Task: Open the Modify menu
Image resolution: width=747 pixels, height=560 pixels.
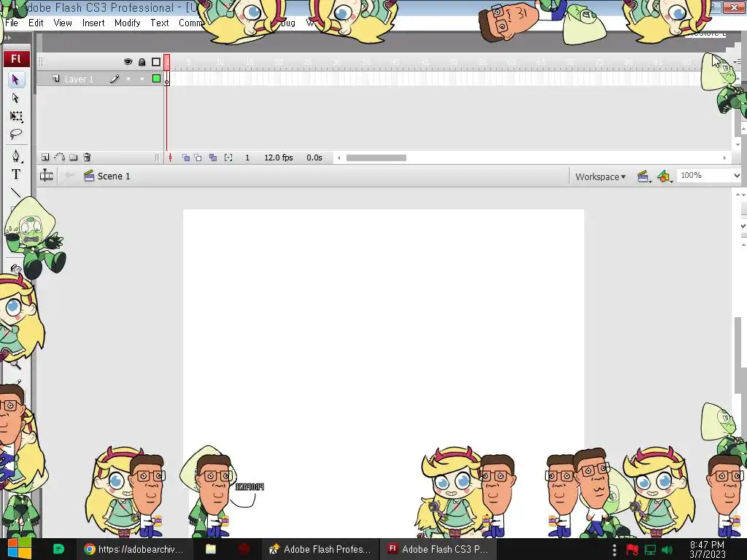Action: click(127, 23)
